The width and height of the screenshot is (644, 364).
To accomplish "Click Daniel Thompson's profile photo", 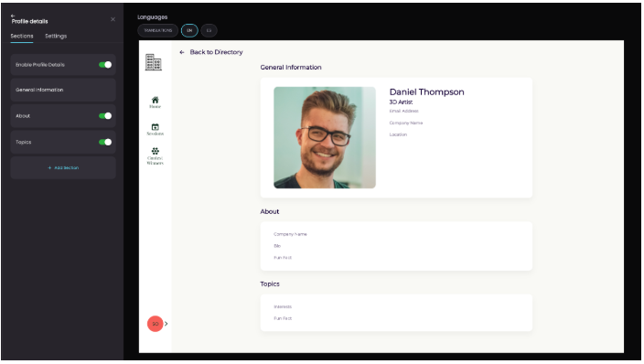I will coord(325,137).
